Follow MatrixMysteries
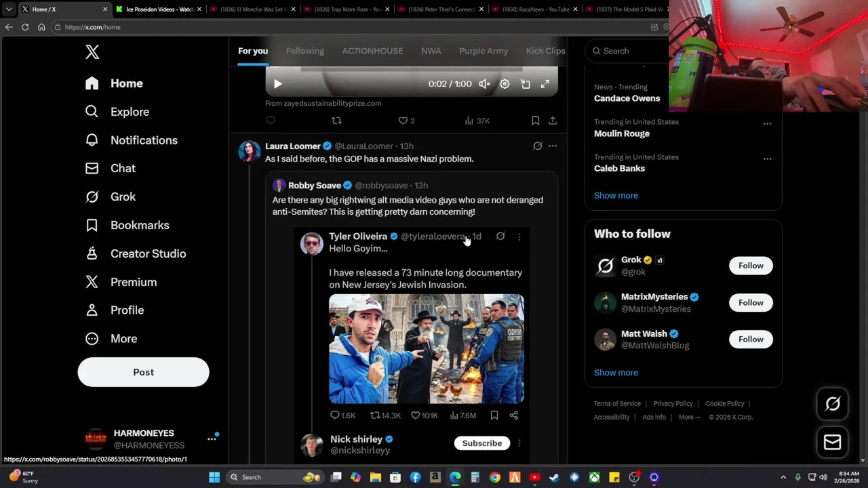 click(x=751, y=303)
